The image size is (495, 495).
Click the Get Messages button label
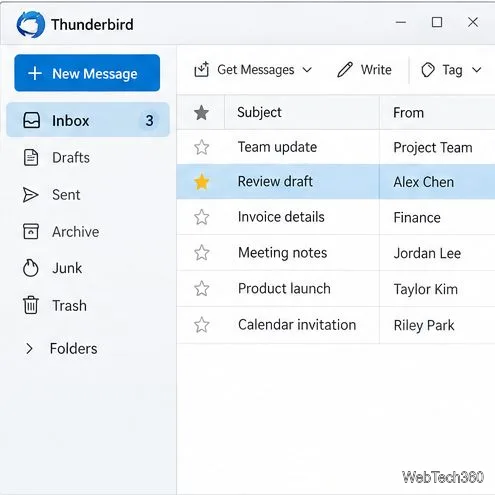(x=256, y=70)
